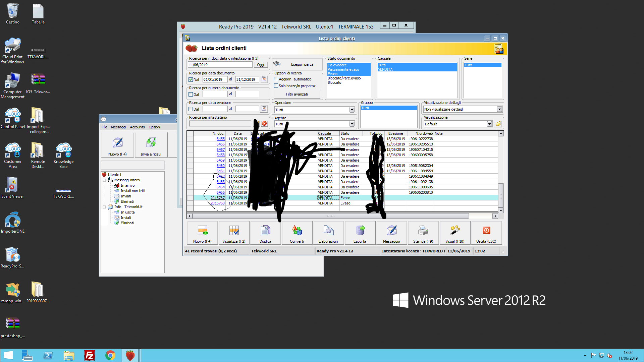Expand the Operatore dropdown
This screenshot has width=644, height=362.
[x=352, y=110]
